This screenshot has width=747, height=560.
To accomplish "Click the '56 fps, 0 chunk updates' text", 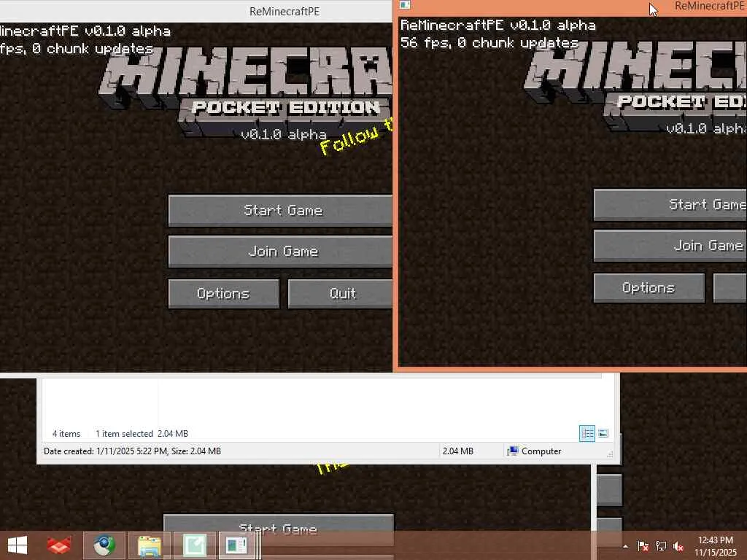I will click(489, 43).
